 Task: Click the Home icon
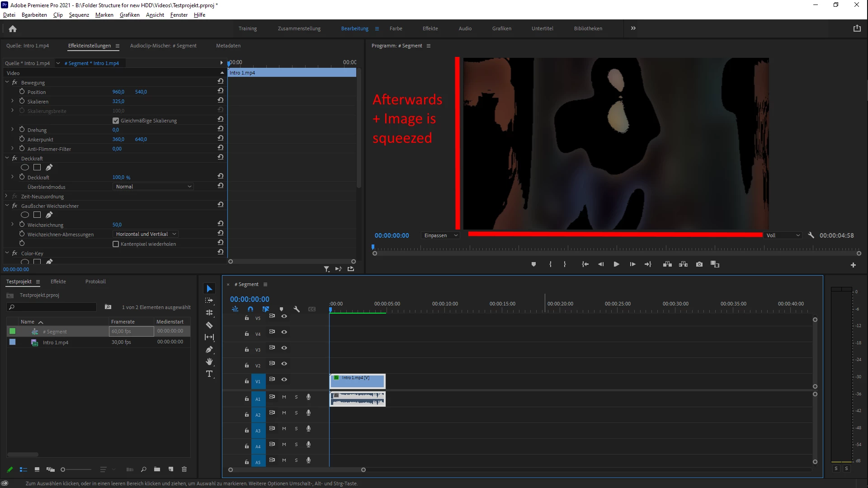click(13, 28)
